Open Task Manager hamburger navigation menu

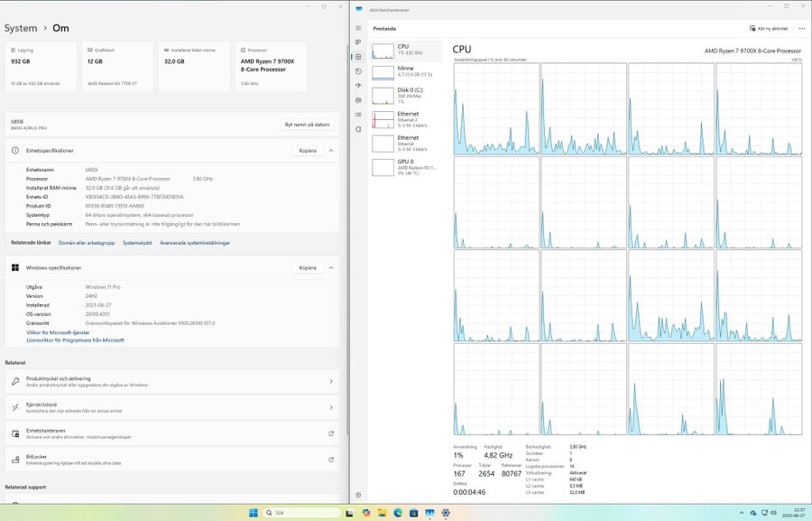(358, 28)
